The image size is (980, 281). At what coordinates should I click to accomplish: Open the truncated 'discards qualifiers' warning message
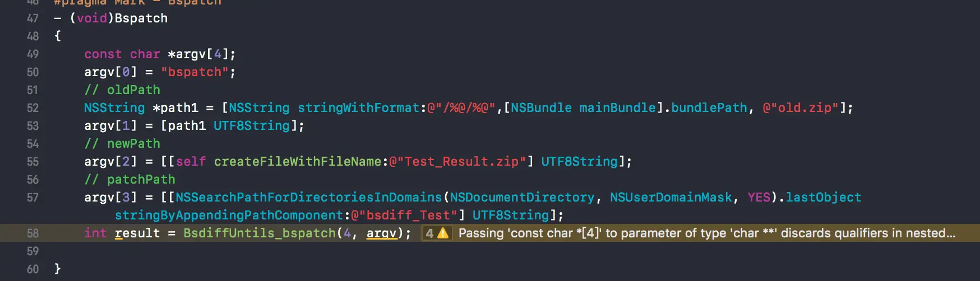706,233
